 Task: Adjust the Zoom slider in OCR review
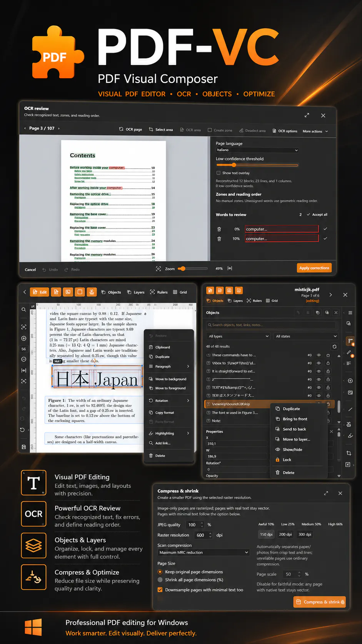(182, 269)
